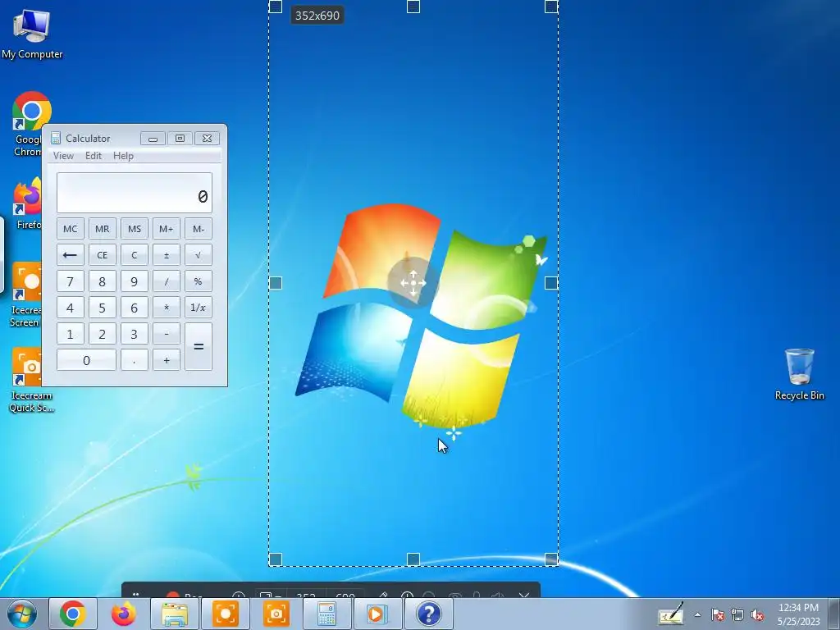This screenshot has height=630, width=840.
Task: Open the Windows Start menu
Action: 21,614
